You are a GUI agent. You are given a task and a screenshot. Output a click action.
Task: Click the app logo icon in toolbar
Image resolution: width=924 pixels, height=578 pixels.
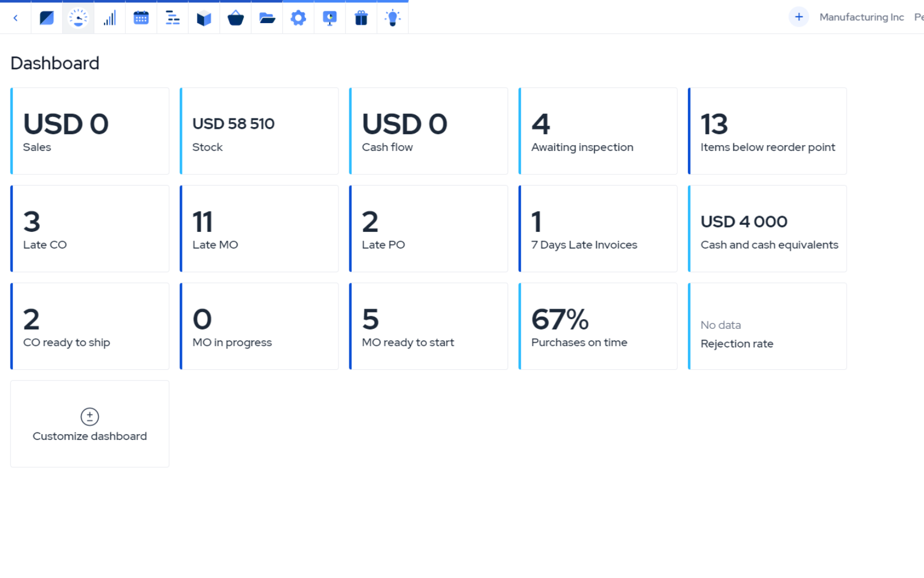pyautogui.click(x=46, y=17)
